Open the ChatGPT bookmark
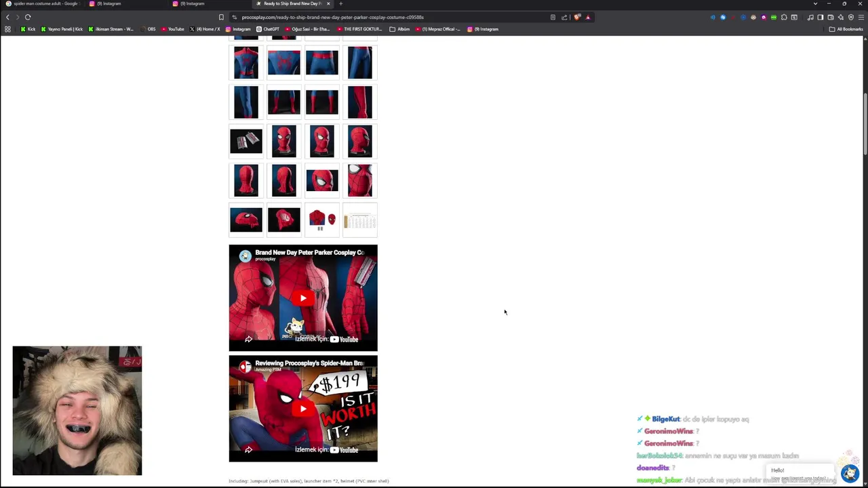The image size is (868, 488). (268, 29)
